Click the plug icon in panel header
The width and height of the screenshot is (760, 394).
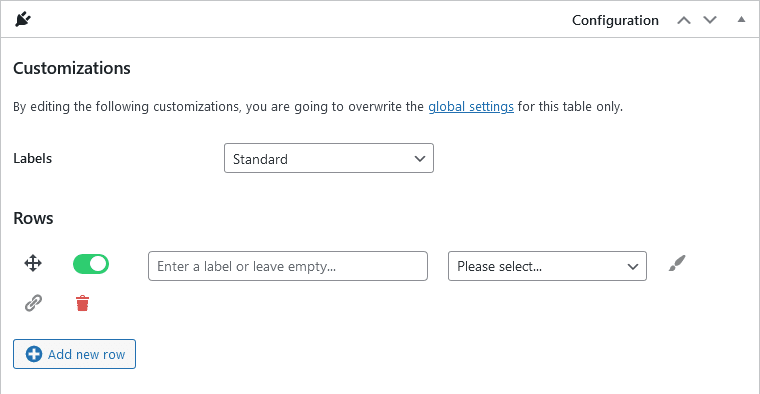[x=23, y=19]
